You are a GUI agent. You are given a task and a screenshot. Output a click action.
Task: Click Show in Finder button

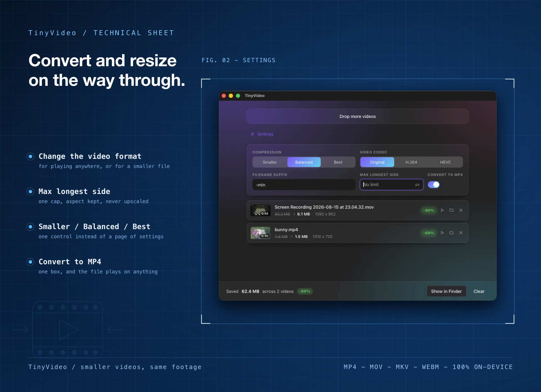446,291
